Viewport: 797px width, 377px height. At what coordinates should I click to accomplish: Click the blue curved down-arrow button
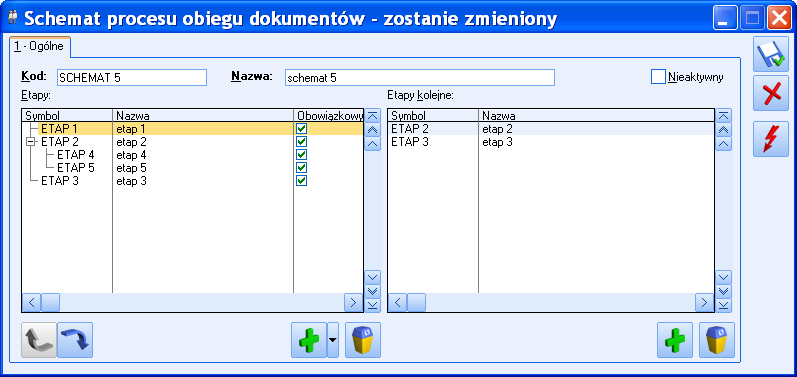point(75,340)
